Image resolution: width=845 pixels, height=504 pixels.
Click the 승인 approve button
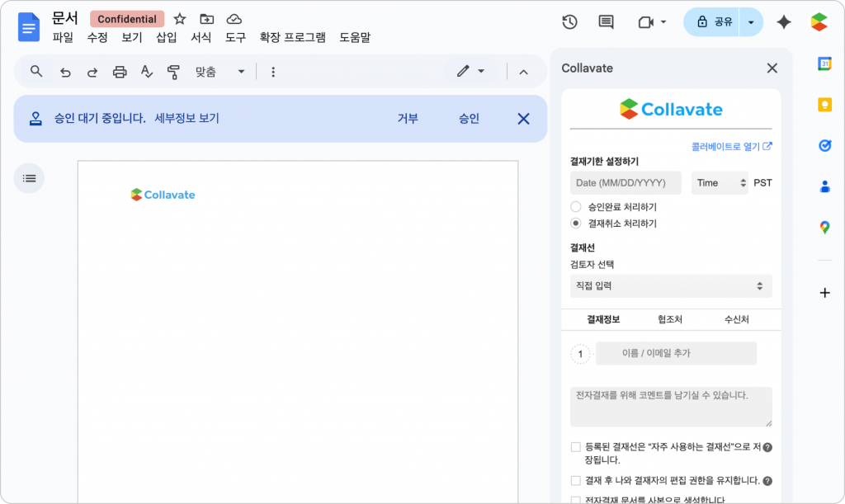point(469,119)
